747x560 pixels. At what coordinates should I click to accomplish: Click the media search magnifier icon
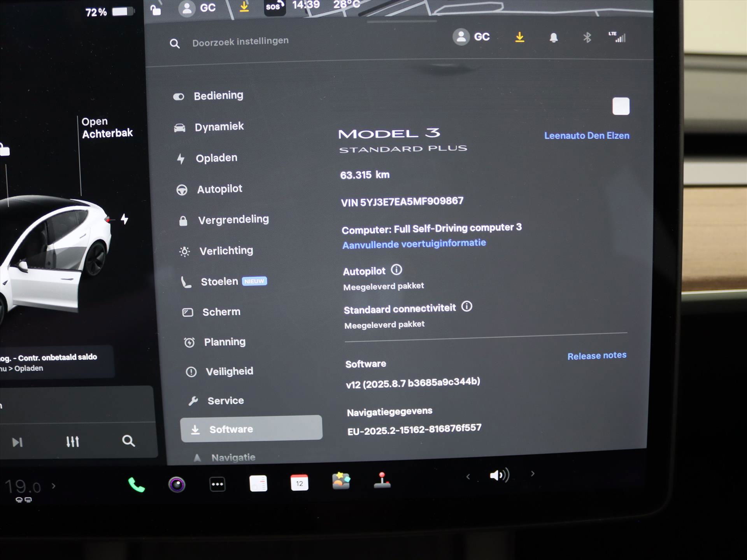tap(128, 441)
